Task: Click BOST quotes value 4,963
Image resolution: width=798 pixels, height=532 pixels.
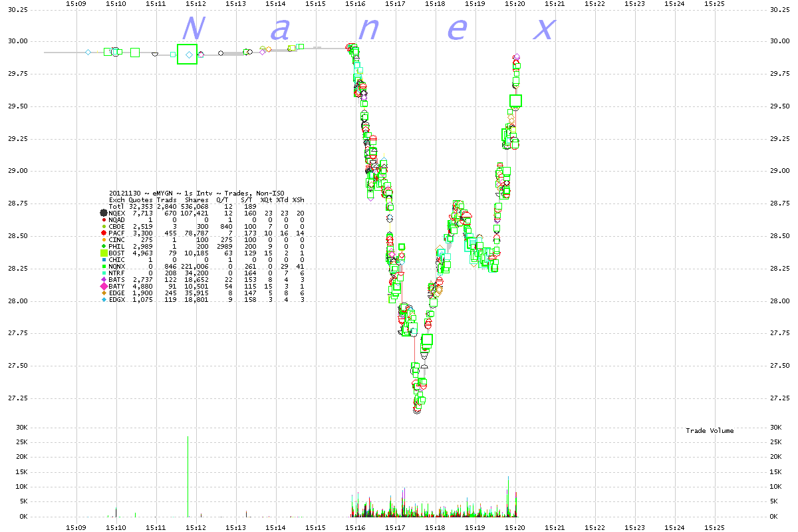Action: (142, 253)
